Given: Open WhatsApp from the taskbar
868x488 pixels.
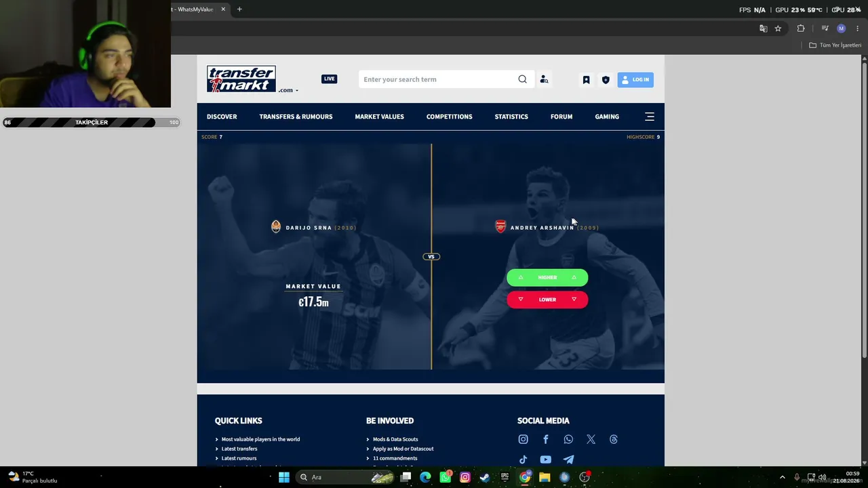Looking at the screenshot, I should (446, 477).
